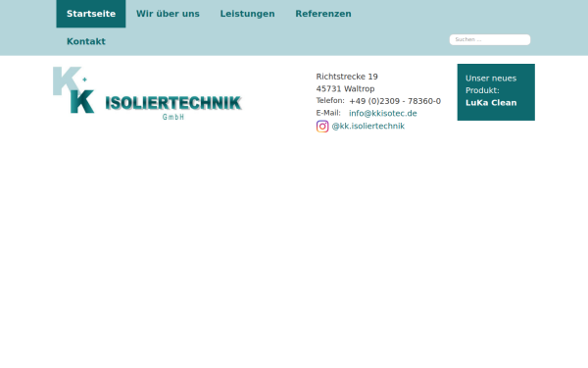Viewport: 588px width, 368px height.
Task: Click the phone number +49 (0)2309 - 78360-0
Action: 395,101
